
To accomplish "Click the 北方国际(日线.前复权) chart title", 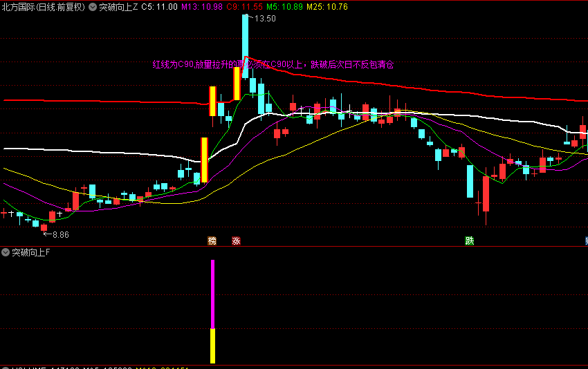I will click(44, 7).
